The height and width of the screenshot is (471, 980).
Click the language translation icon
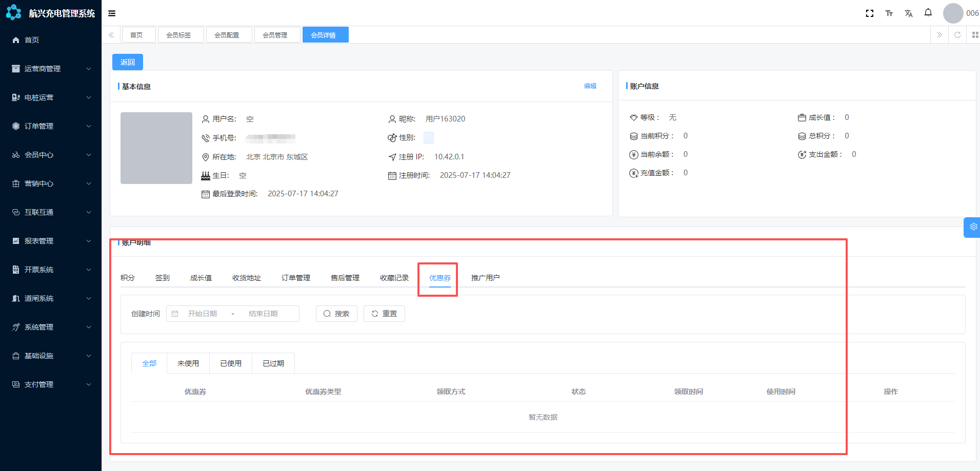908,13
